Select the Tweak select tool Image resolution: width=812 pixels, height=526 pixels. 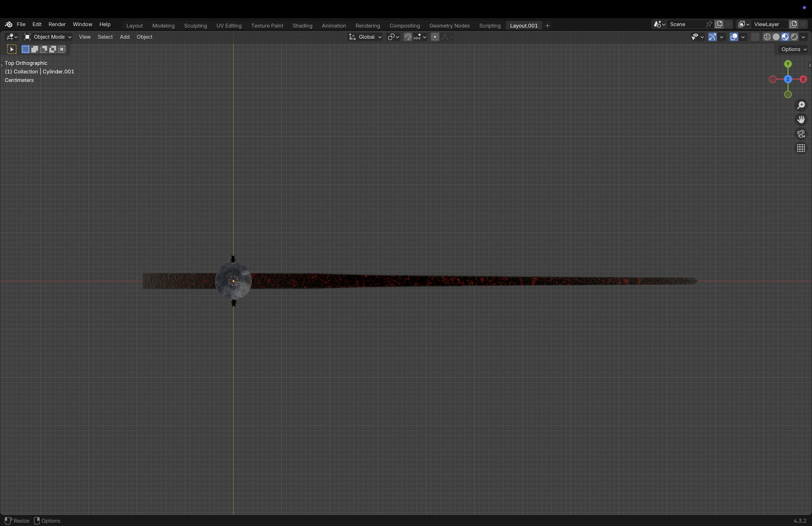[x=12, y=49]
